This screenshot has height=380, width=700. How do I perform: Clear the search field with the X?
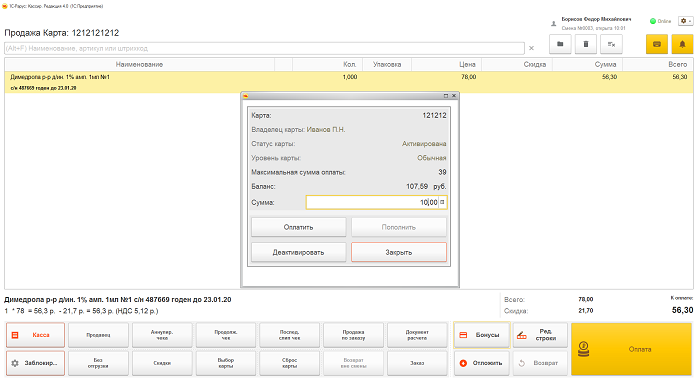tap(531, 48)
